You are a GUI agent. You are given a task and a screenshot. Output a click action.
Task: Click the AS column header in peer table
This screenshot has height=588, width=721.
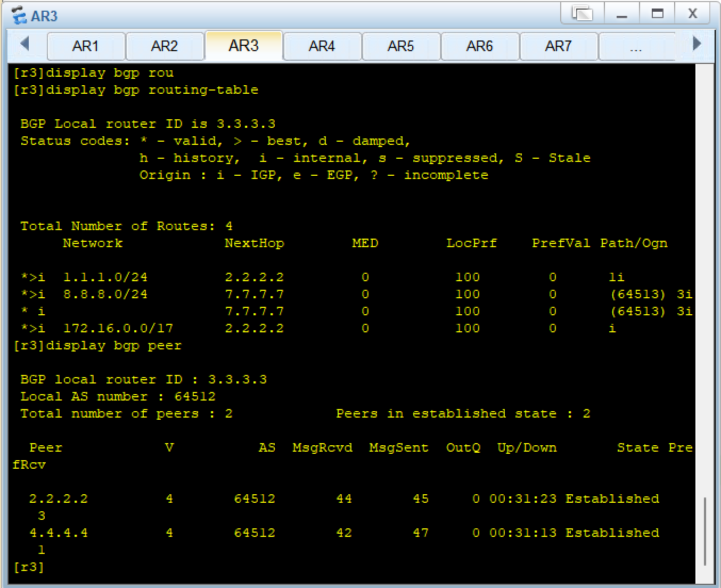click(267, 447)
